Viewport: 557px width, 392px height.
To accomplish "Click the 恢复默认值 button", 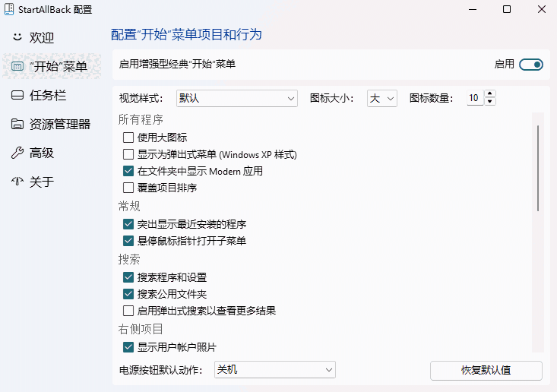I will click(486, 370).
